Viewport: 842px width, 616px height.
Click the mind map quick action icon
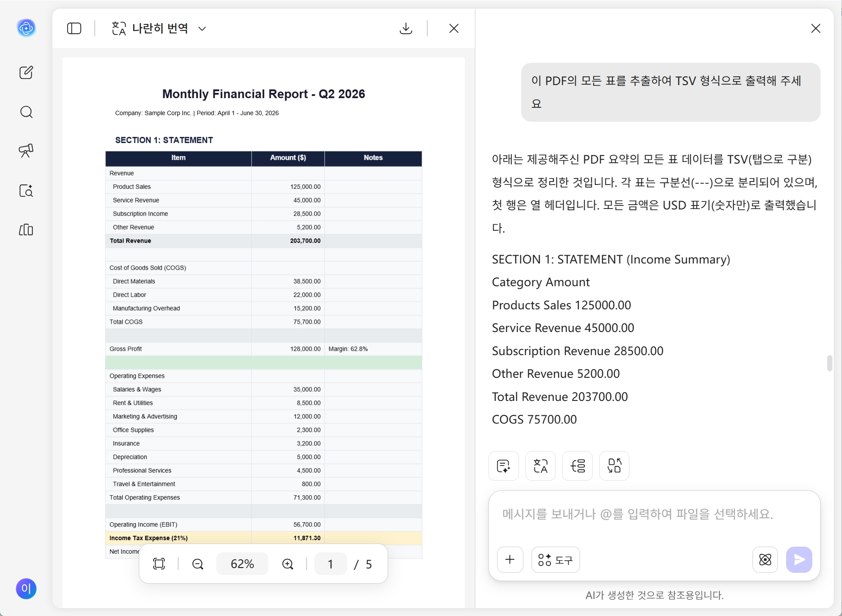coord(577,466)
